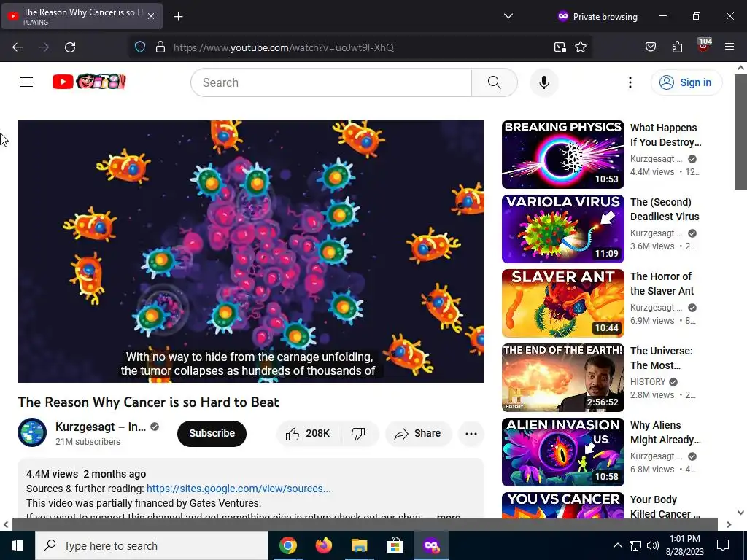Click the Share button
This screenshot has width=747, height=560.
point(418,433)
